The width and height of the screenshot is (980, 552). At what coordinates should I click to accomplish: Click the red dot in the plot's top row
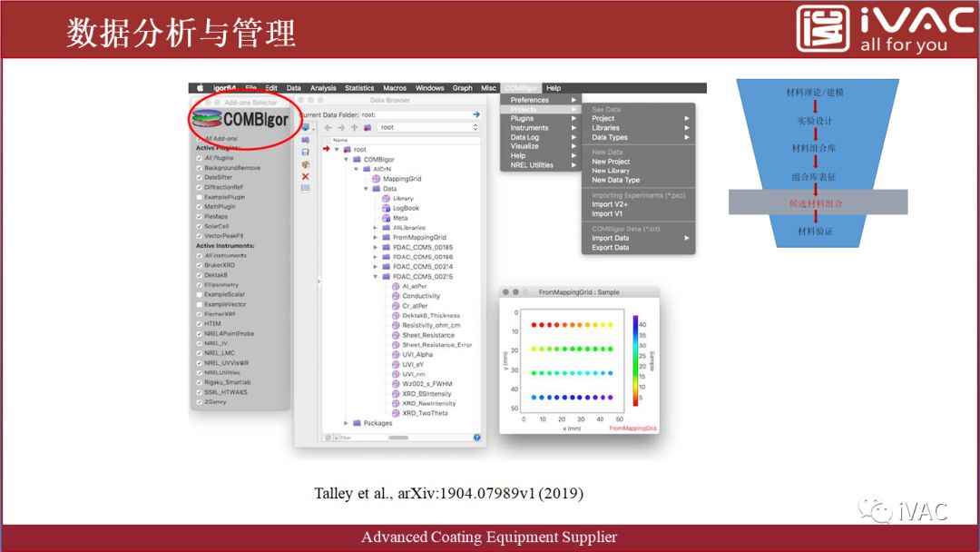coord(534,325)
